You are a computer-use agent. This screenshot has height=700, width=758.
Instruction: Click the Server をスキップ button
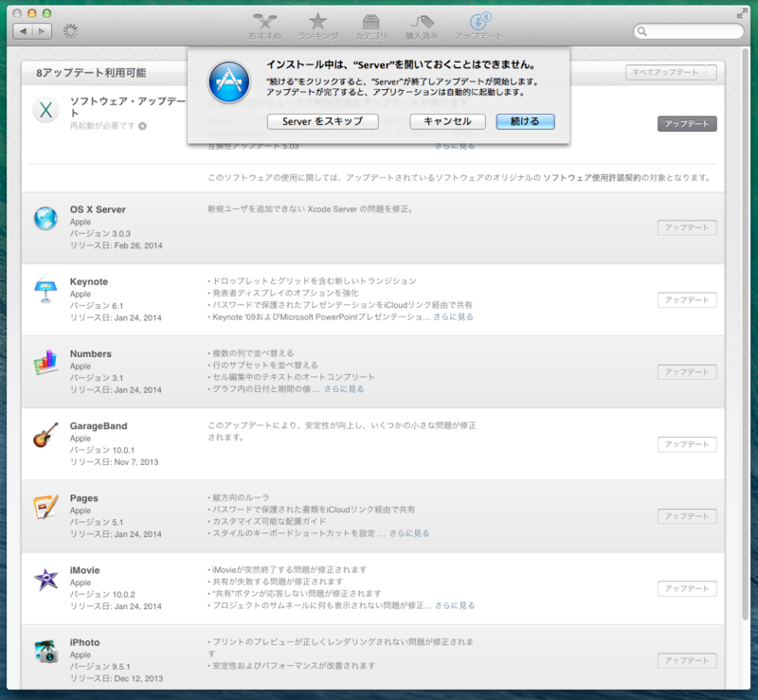(x=322, y=121)
